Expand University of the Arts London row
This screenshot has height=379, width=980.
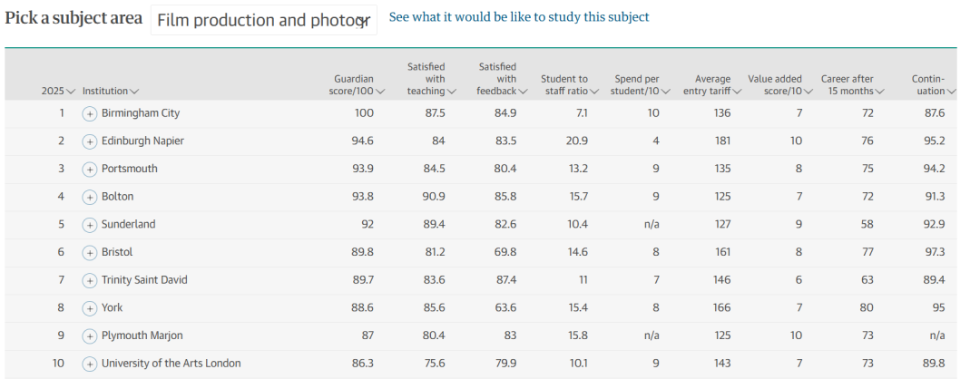(x=89, y=364)
